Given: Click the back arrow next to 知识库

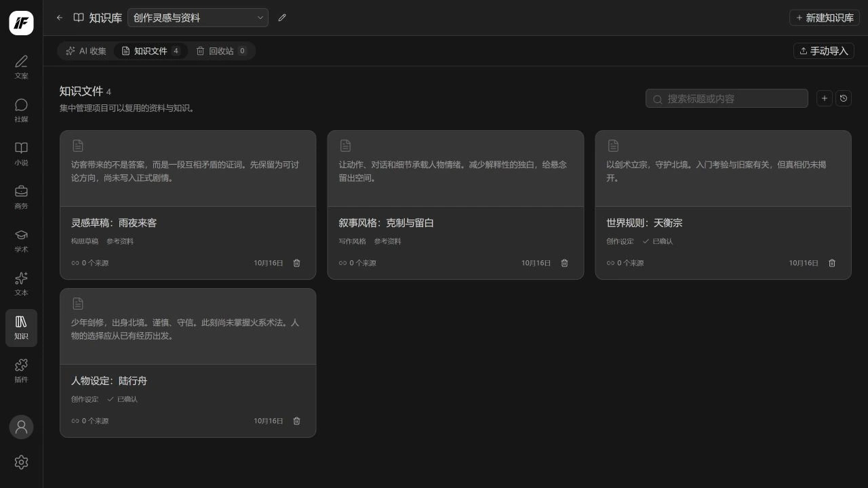Looking at the screenshot, I should coord(60,18).
